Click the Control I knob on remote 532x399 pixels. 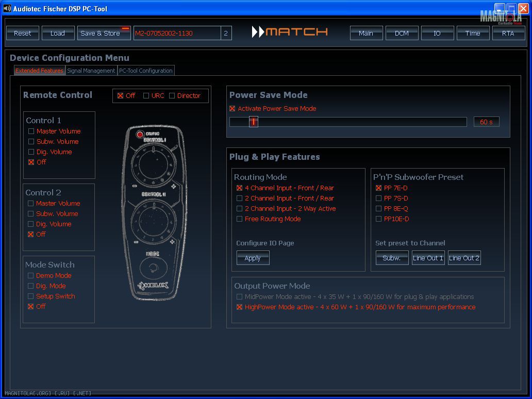154,165
